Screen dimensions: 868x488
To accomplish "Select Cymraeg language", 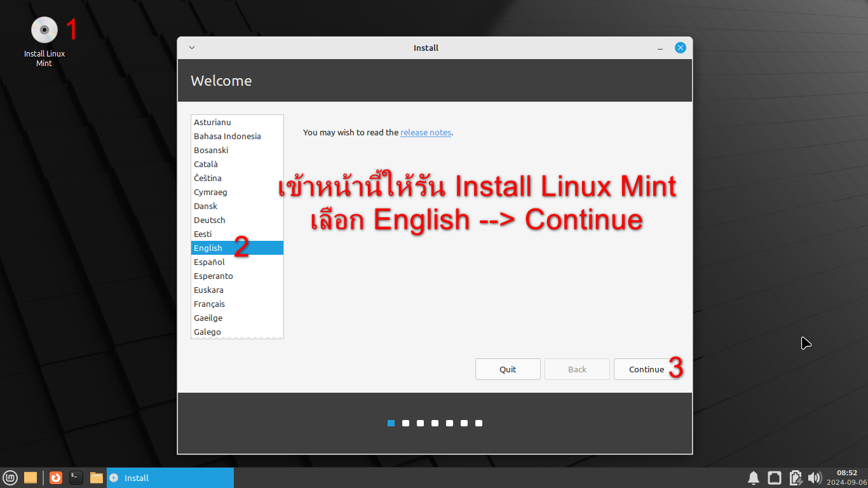I will [237, 192].
